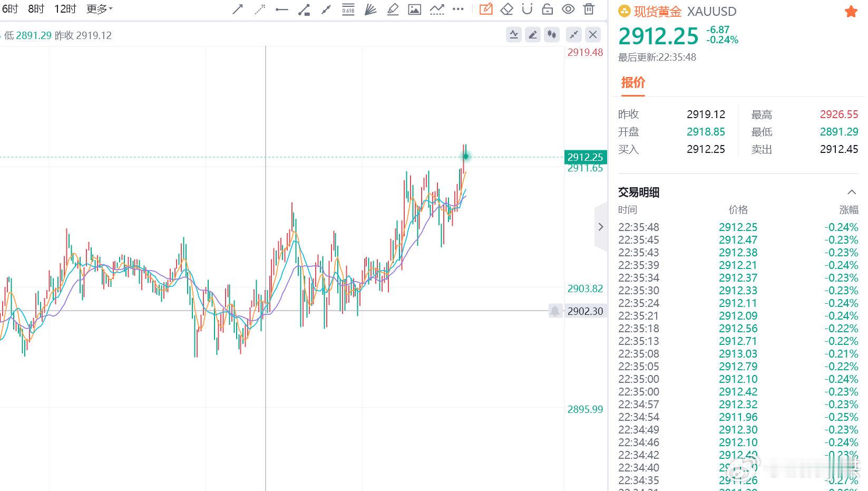Insert an image onto the chart
Viewport: 868px width, 491px height.
point(415,9)
